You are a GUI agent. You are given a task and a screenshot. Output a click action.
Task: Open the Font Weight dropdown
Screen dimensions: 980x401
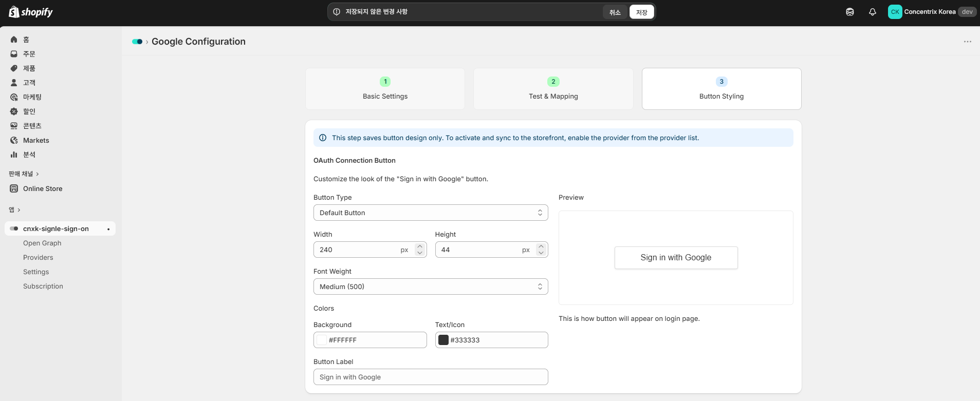click(x=431, y=287)
